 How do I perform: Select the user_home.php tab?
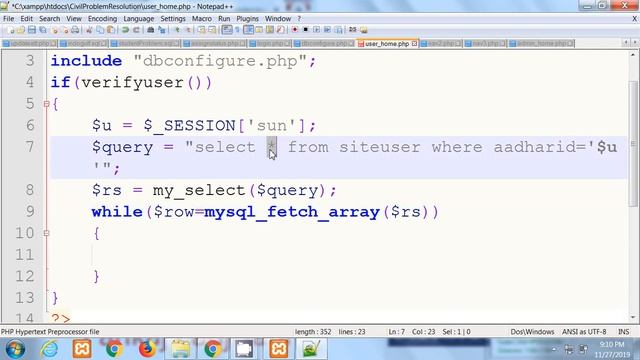pyautogui.click(x=387, y=43)
